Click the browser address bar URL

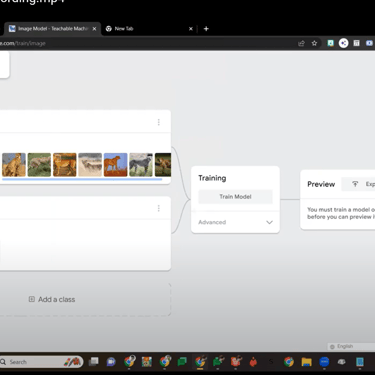click(23, 43)
